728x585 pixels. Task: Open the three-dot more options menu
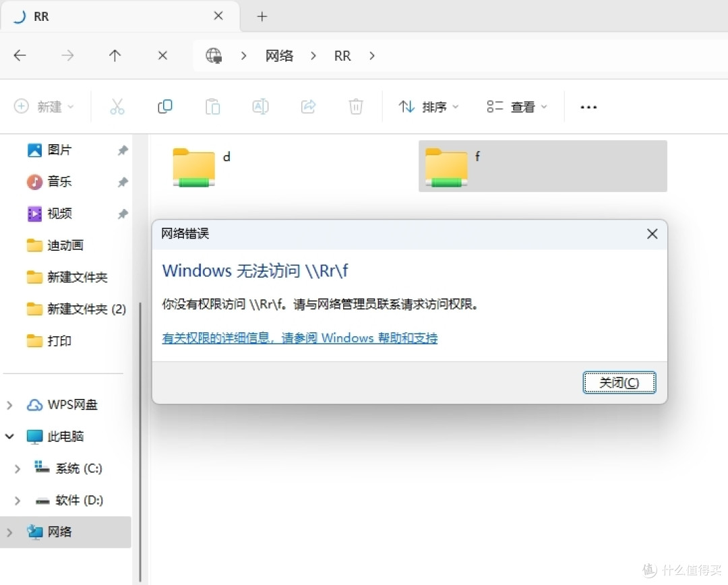(x=588, y=107)
